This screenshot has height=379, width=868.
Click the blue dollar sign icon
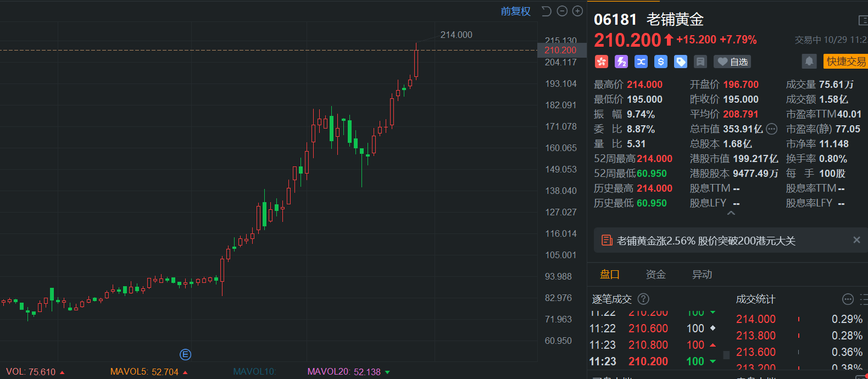[661, 62]
